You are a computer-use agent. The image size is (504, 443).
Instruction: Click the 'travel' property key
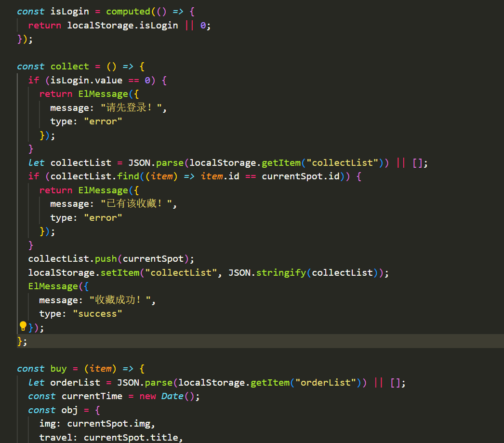point(55,438)
